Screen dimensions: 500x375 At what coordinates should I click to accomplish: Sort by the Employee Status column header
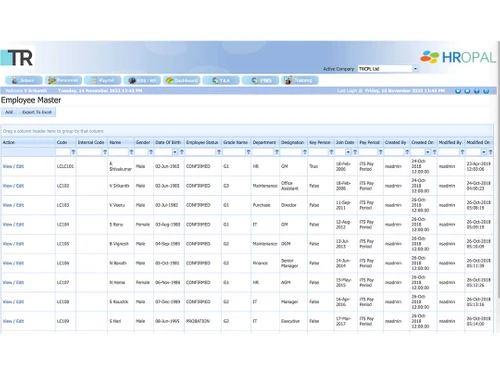tap(202, 142)
